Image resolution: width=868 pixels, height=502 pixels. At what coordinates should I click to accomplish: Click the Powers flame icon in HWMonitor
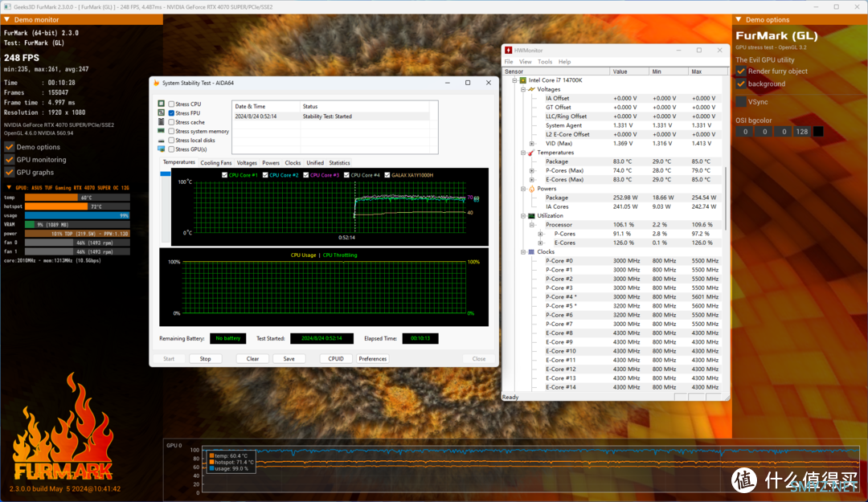coord(531,189)
